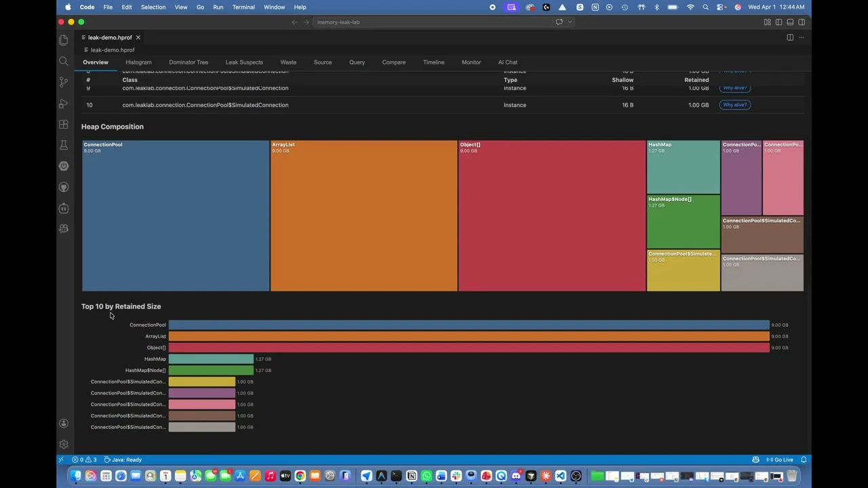This screenshot has height=488, width=868.
Task: Open macOS Spotlight search icon
Action: (x=706, y=7)
